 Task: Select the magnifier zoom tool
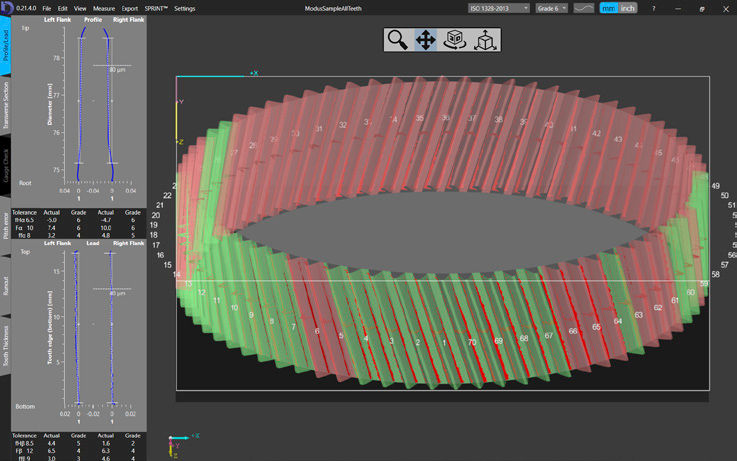(397, 40)
